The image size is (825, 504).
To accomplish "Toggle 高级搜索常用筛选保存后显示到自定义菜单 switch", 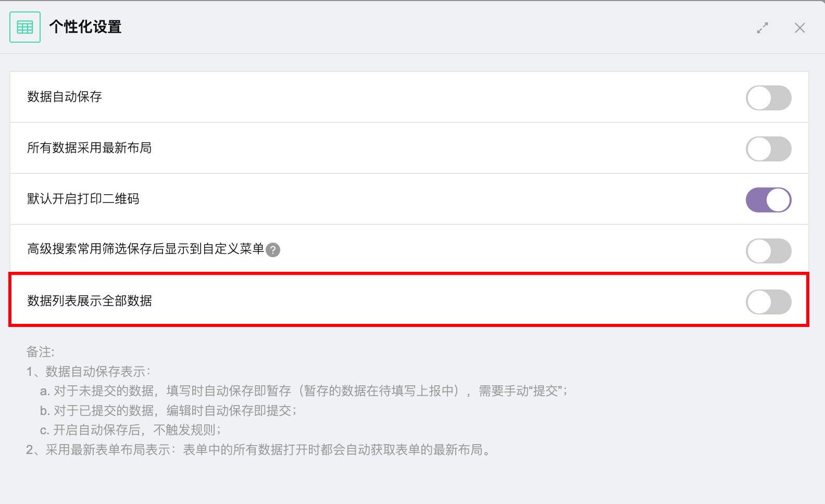I will [x=769, y=251].
